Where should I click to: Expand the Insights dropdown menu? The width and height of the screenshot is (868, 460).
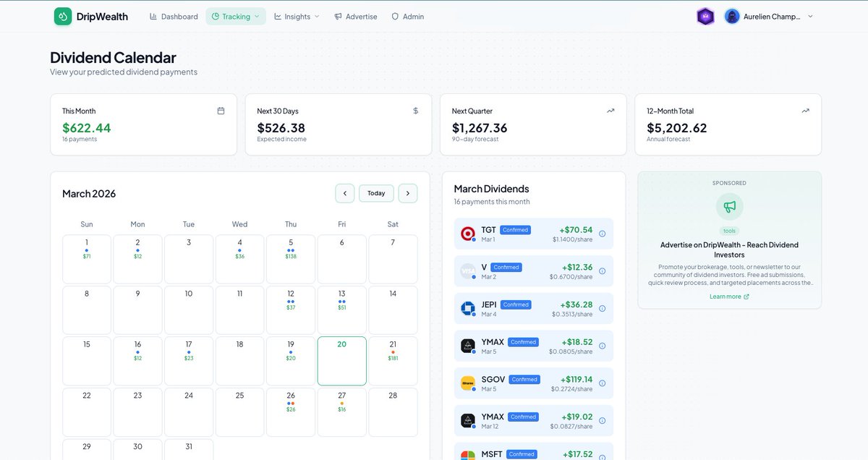[x=297, y=17]
